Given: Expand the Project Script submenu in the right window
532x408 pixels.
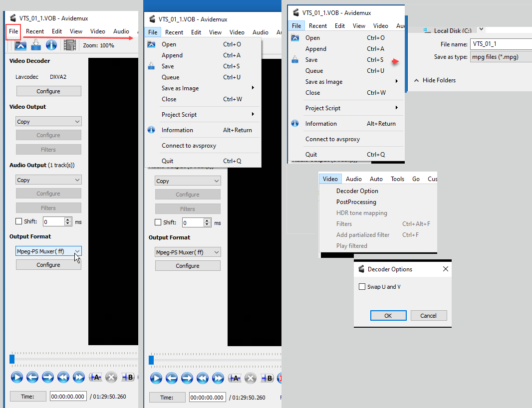Looking at the screenshot, I should (x=346, y=108).
